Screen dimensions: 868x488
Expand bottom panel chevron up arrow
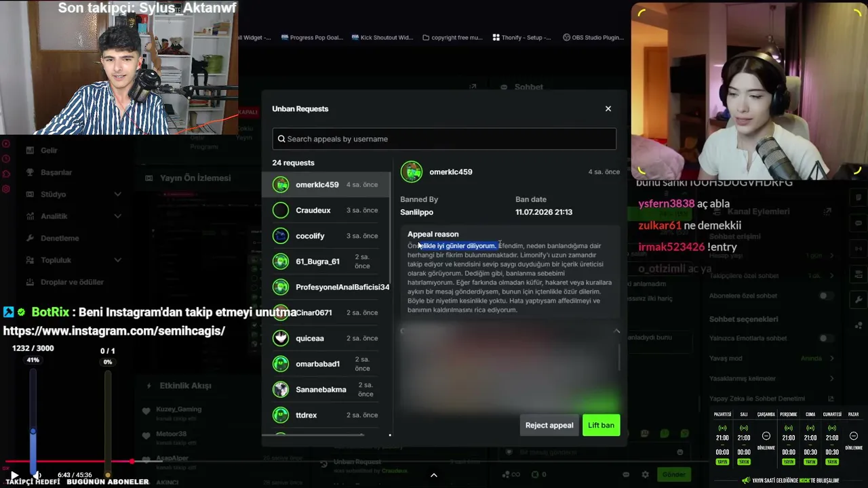click(x=434, y=475)
